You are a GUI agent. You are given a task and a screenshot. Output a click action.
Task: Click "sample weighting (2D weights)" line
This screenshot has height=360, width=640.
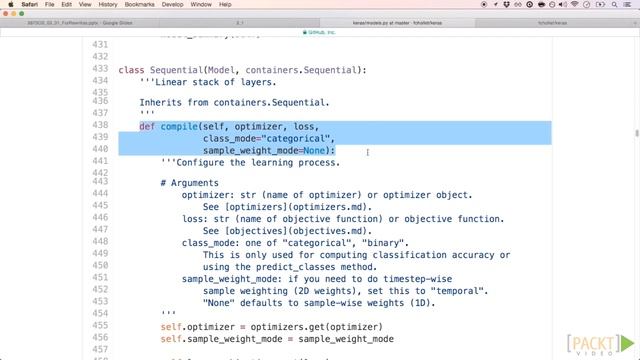pyautogui.click(x=345, y=291)
